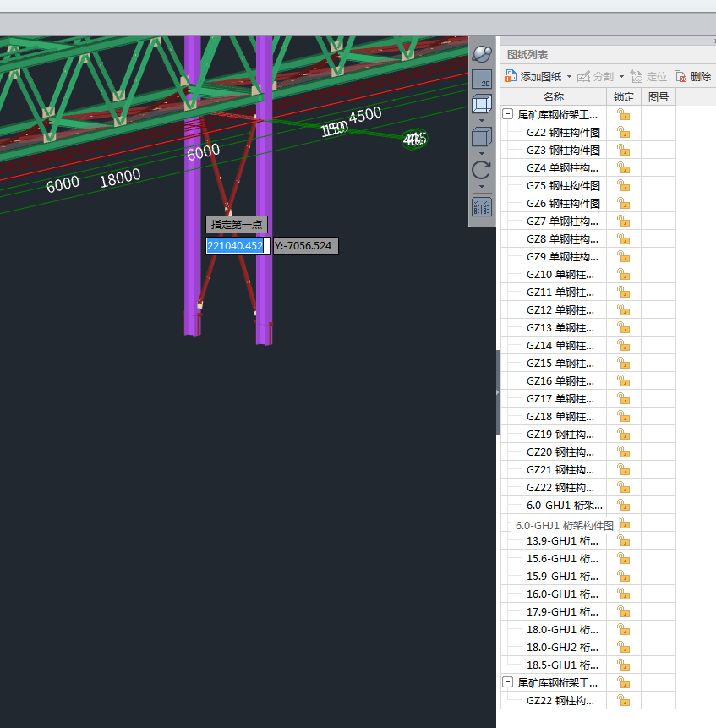
Task: Select GZ9 单钢柱构 drawing in list
Action: coord(562,257)
